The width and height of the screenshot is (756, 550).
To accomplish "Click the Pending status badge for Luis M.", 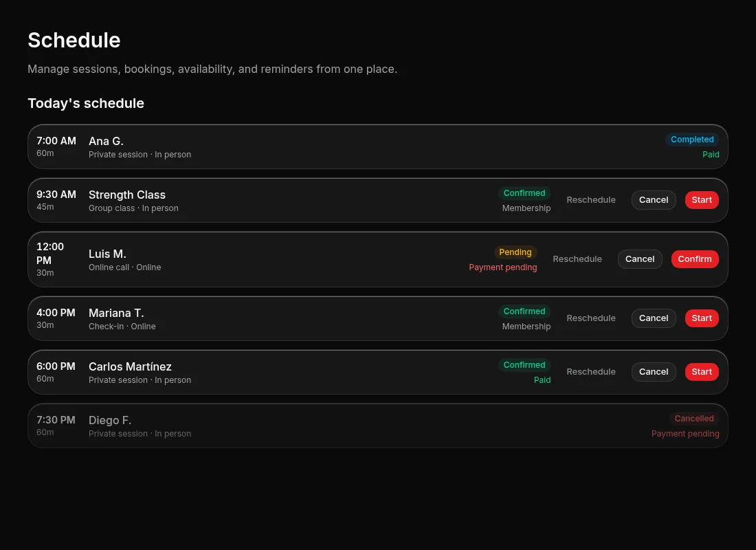I will point(515,252).
